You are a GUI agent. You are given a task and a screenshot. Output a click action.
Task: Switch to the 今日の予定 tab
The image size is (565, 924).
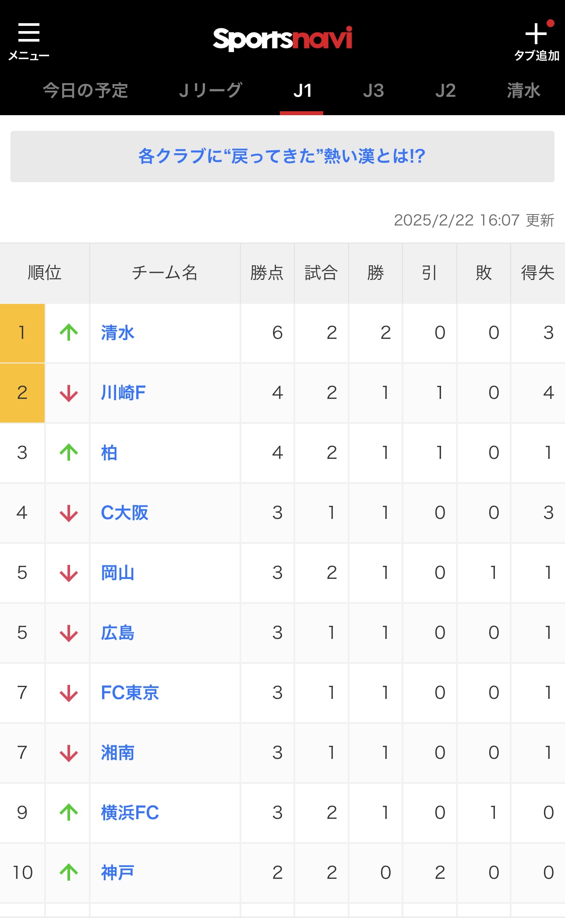click(85, 91)
